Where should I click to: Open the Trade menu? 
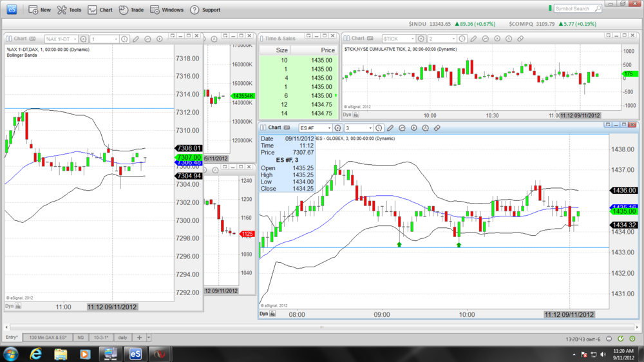pyautogui.click(x=131, y=10)
